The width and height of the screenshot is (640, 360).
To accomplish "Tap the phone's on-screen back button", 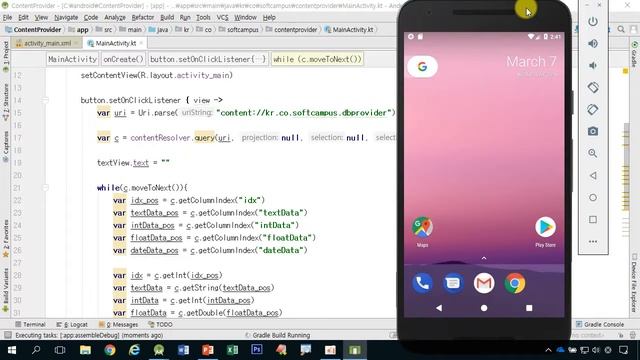I will (x=439, y=308).
